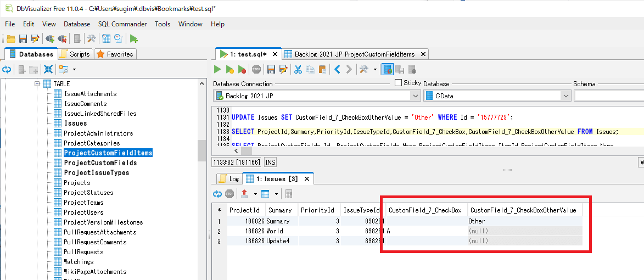Click the calculator icon in results toolbar
Screen dimensions: 644x280
click(x=289, y=193)
